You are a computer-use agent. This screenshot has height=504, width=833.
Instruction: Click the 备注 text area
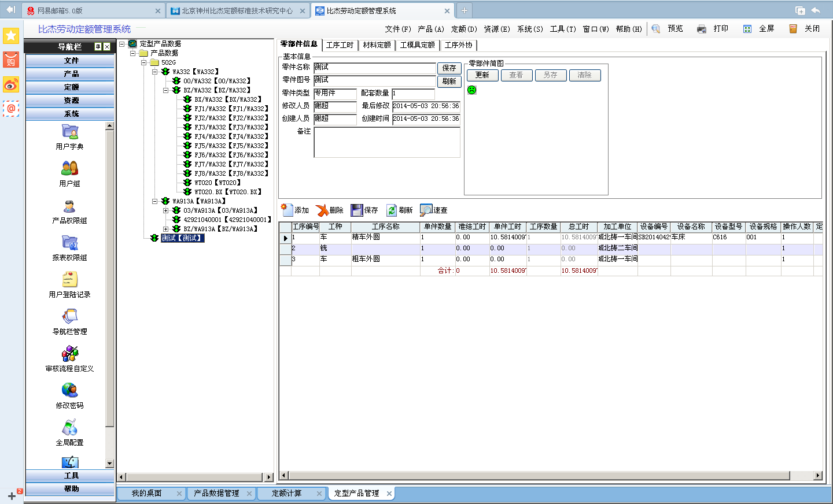[387, 142]
